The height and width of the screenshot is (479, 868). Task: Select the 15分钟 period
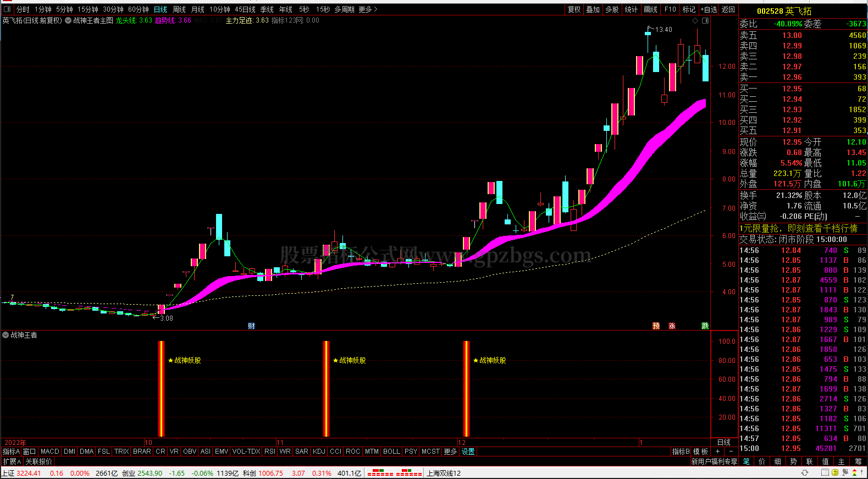coord(88,9)
